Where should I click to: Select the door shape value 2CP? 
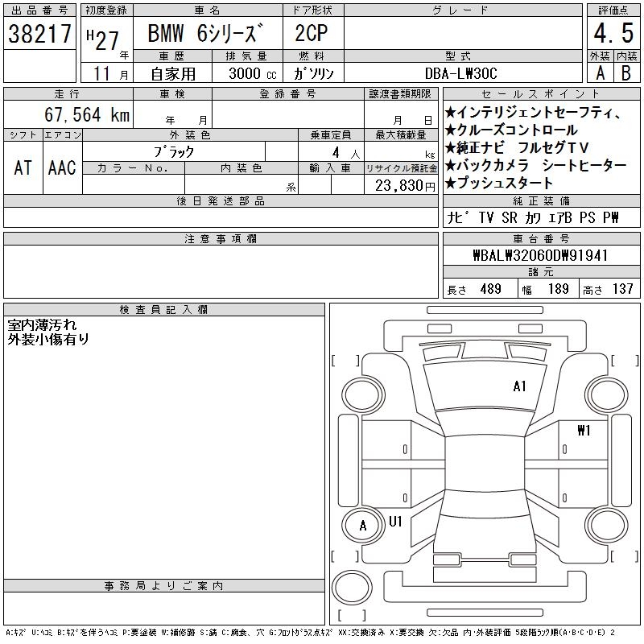(312, 33)
